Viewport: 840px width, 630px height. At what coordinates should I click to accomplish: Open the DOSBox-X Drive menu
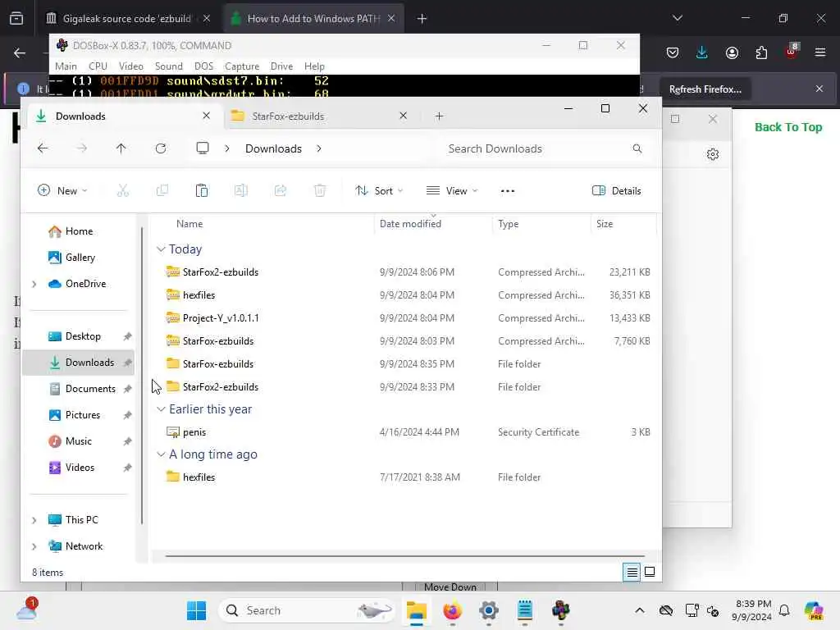281,66
